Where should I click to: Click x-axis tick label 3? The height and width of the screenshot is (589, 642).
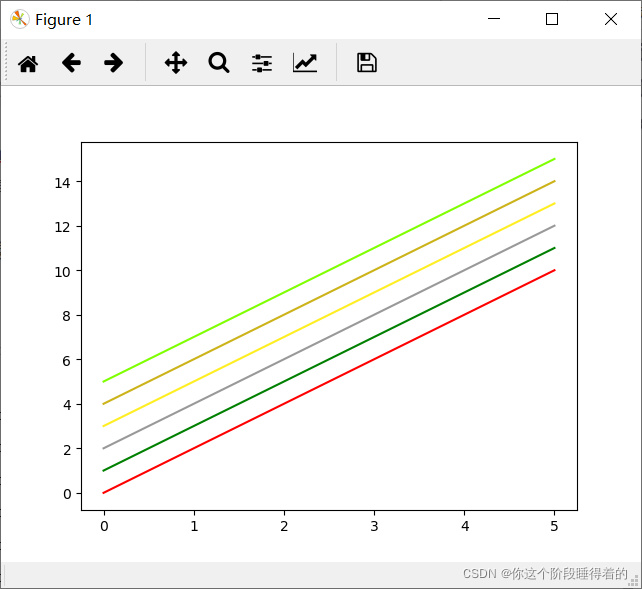tap(374, 526)
